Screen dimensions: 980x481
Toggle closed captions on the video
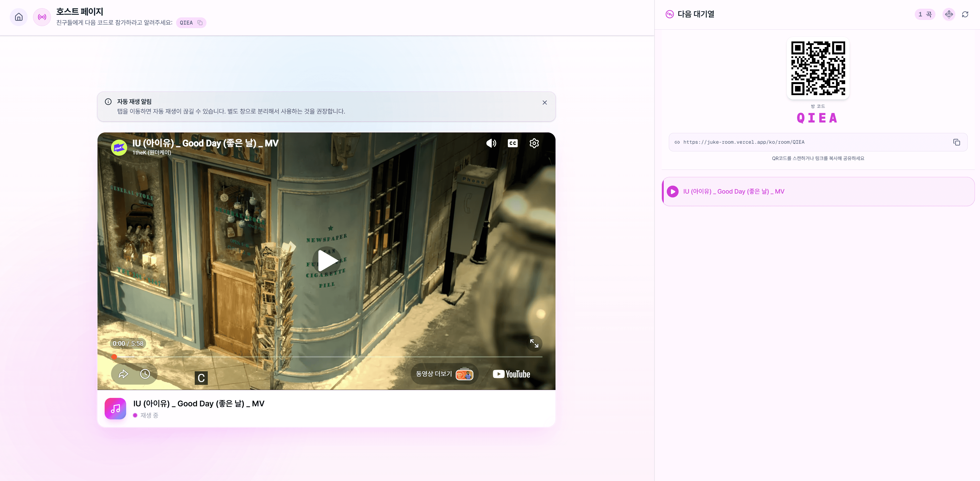[x=513, y=143]
